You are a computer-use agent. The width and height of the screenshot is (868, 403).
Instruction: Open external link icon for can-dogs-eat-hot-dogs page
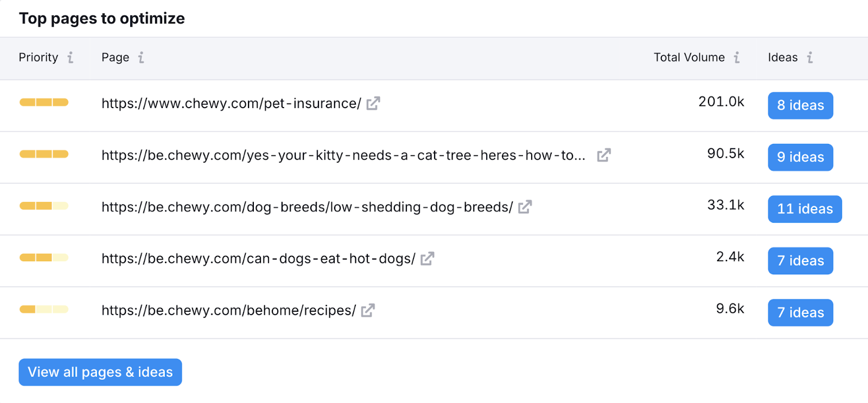427,259
